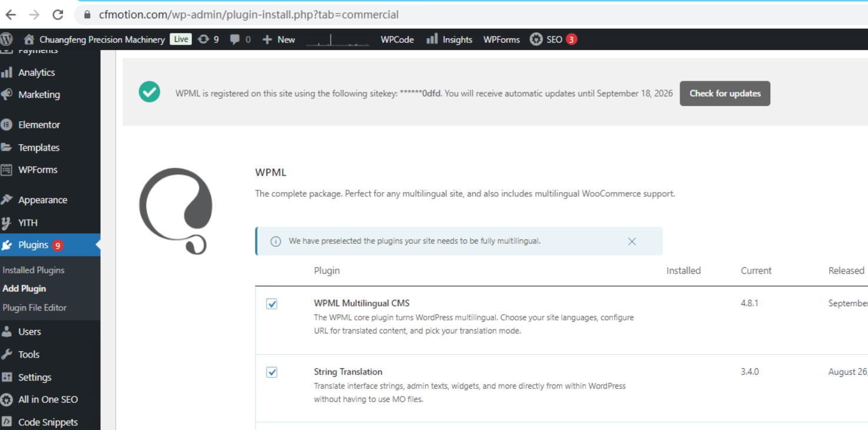The height and width of the screenshot is (430, 868).
Task: Click the WPML package heading
Action: [270, 173]
